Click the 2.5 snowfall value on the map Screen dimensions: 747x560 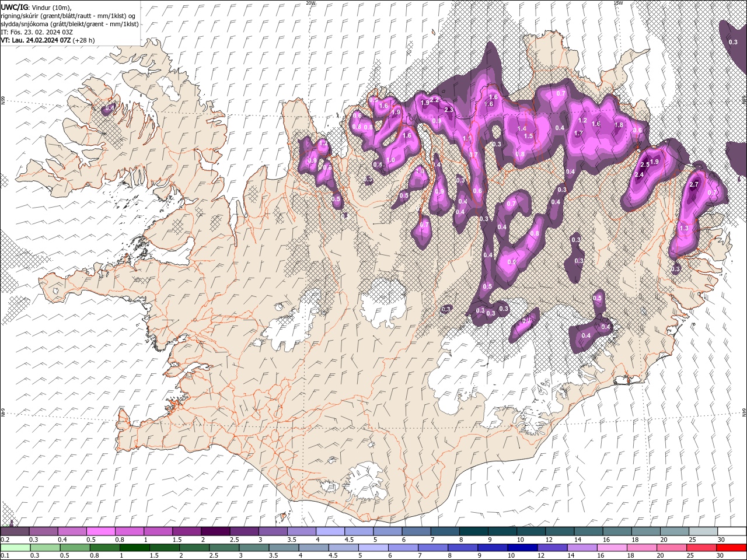(645, 165)
